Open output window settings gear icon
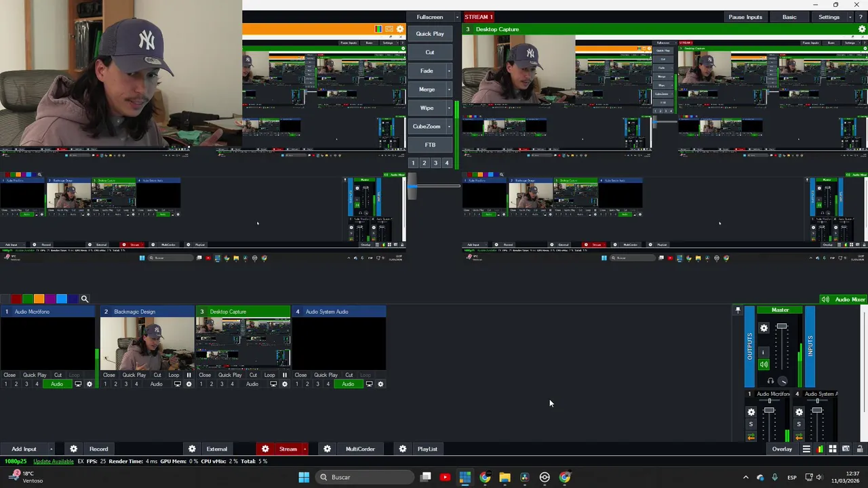868x488 pixels. click(862, 29)
